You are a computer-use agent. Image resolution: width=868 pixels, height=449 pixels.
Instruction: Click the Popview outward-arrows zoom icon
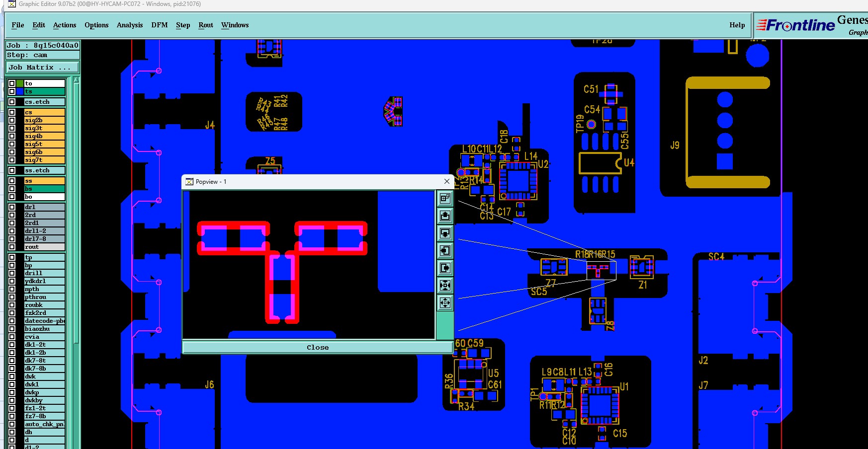[x=445, y=302]
